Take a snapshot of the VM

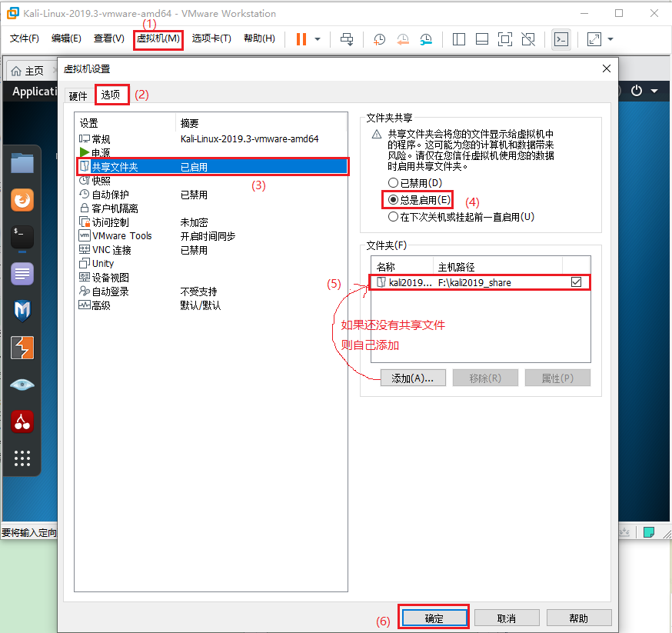[x=379, y=39]
